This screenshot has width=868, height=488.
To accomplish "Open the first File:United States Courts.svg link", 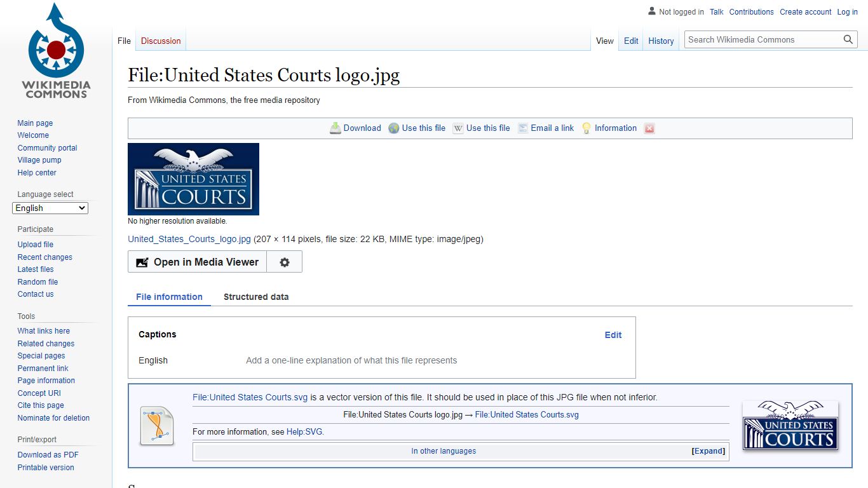I will point(250,397).
